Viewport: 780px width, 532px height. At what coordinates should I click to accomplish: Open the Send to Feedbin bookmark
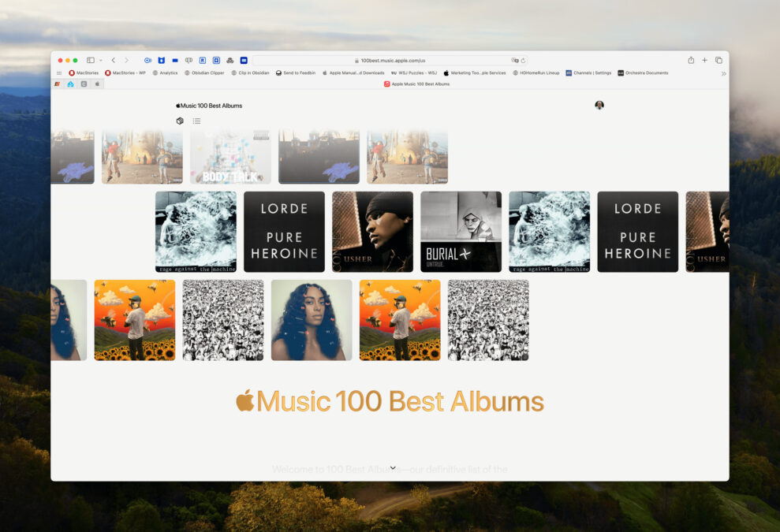(295, 73)
